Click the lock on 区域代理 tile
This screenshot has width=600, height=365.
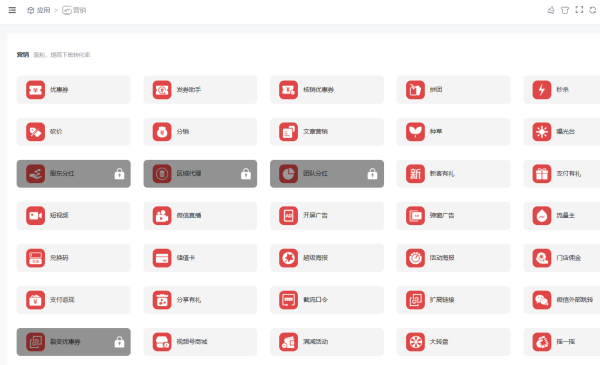246,174
